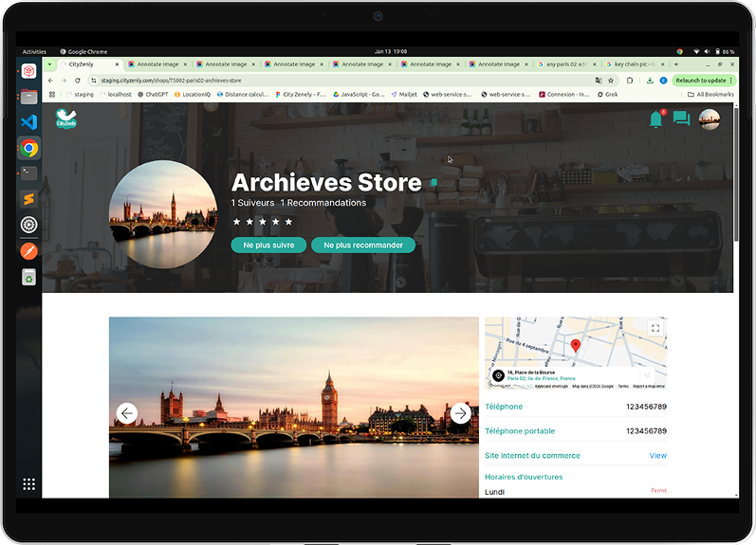Click the map locate target icon
The width and height of the screenshot is (756, 545).
point(498,376)
